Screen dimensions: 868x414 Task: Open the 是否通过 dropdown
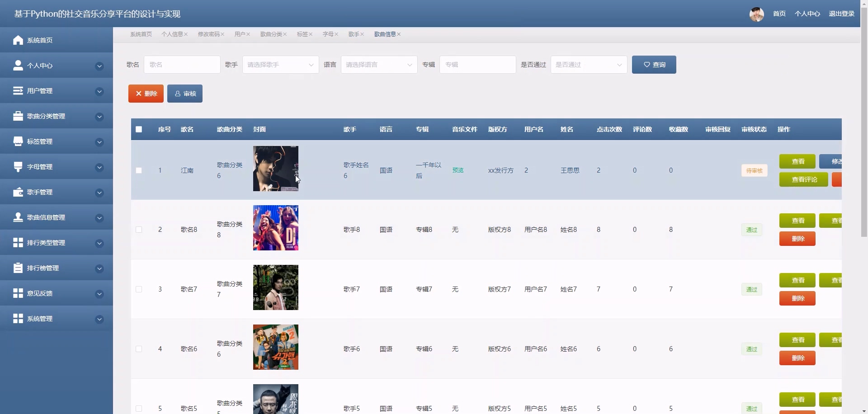589,65
